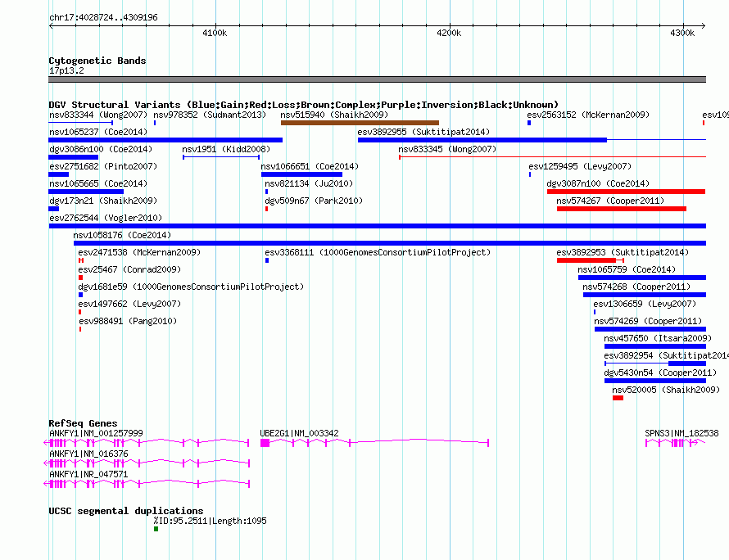Click the UBE2G1|NM_003342 gene model

[374, 442]
